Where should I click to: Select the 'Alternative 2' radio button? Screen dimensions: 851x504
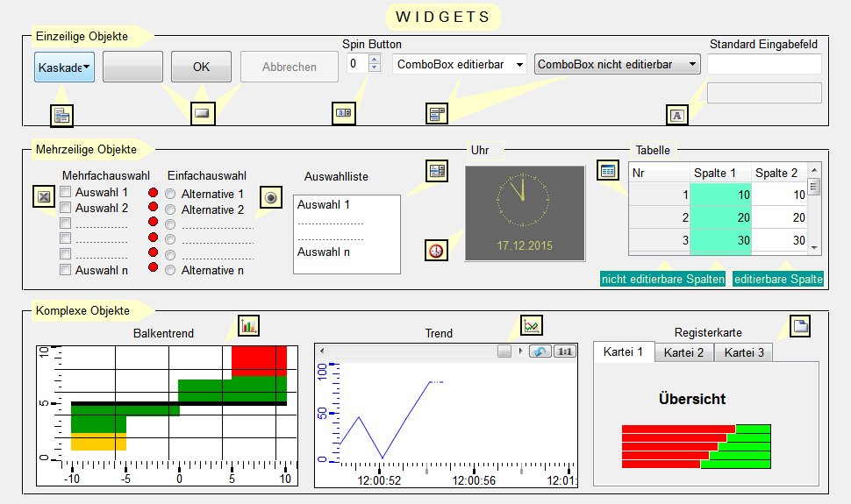pyautogui.click(x=171, y=209)
